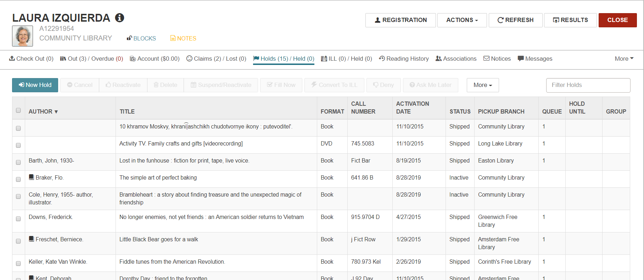Expand the Actions dropdown menu

coord(462,20)
